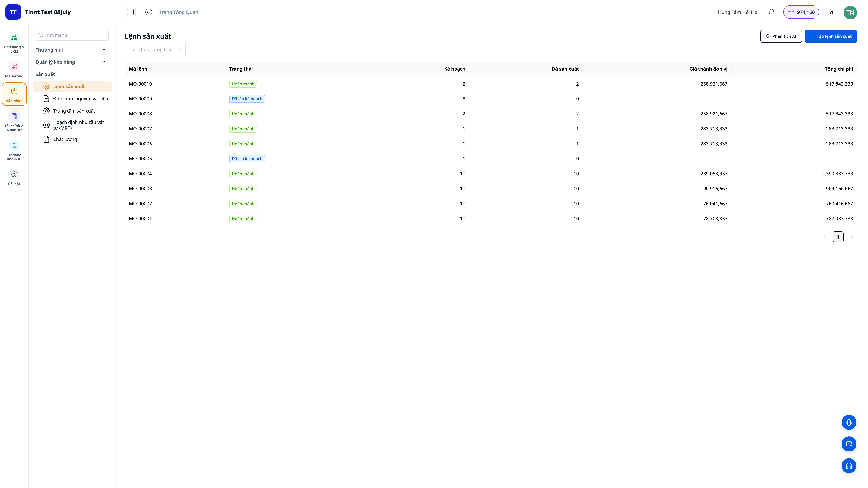Viewport: 868px width, 488px height.
Task: Open the rocket floating button
Action: point(849,422)
